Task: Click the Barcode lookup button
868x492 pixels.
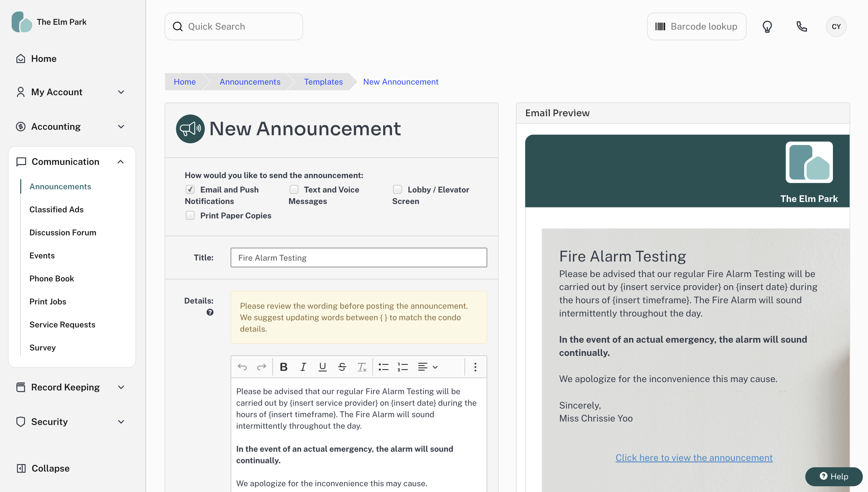Action: click(x=696, y=26)
